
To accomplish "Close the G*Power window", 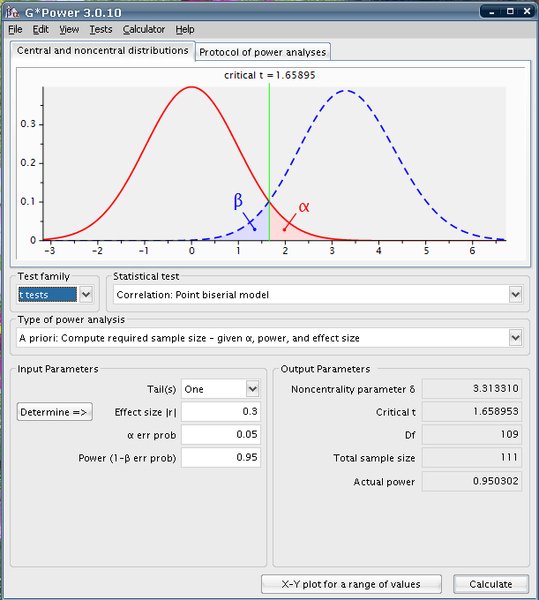I will tap(527, 11).
